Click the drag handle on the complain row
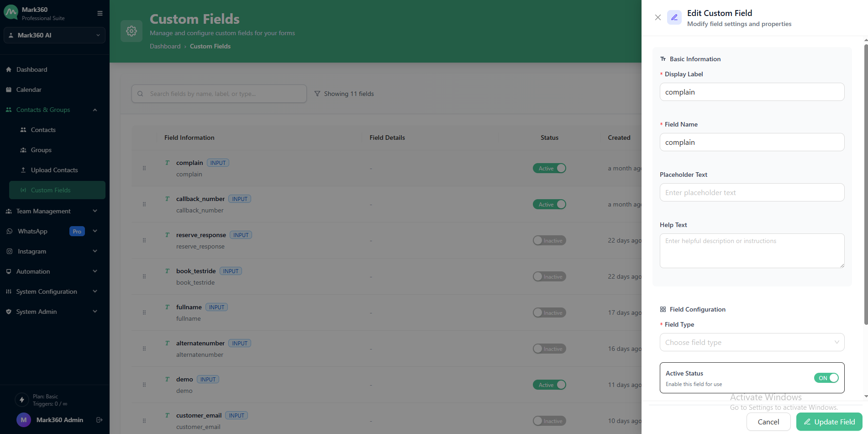The width and height of the screenshot is (868, 434). pos(144,168)
